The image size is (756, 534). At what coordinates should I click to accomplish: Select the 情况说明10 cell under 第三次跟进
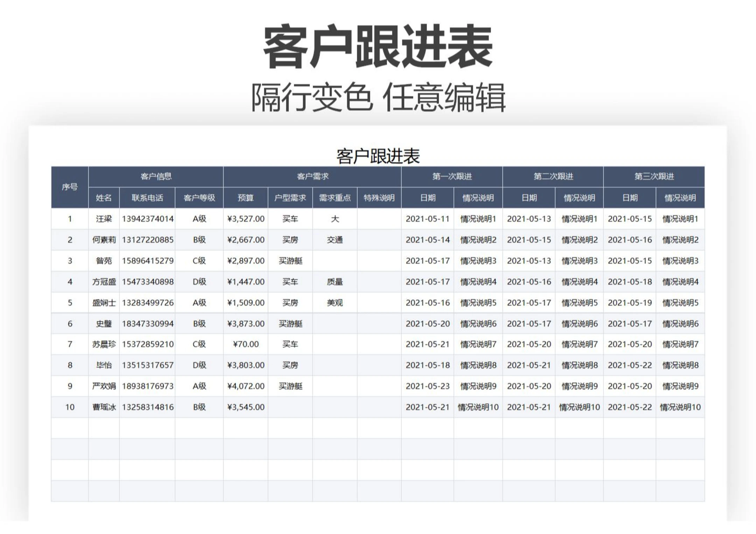[x=680, y=407]
